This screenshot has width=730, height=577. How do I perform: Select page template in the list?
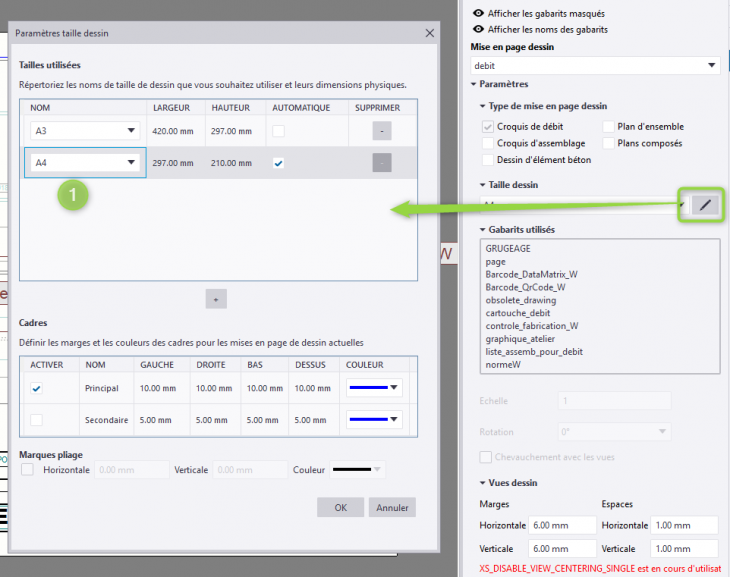coord(495,262)
